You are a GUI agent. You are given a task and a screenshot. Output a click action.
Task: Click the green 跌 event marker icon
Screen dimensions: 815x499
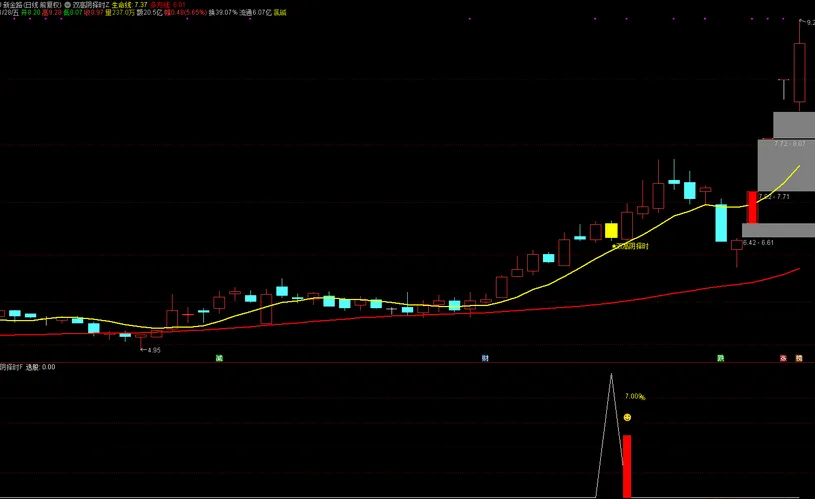[x=719, y=357]
